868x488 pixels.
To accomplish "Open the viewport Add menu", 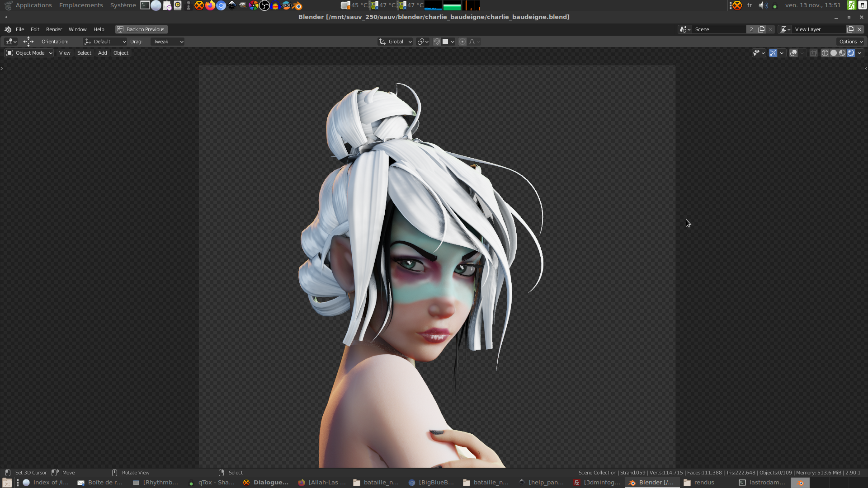I will click(103, 53).
